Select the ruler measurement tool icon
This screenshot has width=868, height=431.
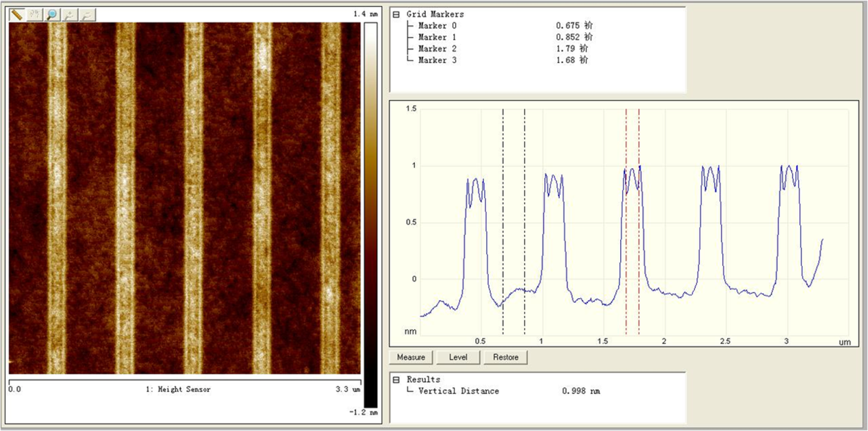coord(17,14)
